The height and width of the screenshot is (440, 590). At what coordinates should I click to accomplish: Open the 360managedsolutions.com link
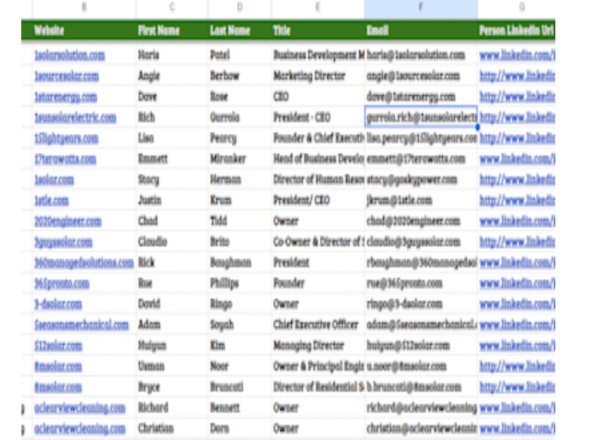pos(84,263)
